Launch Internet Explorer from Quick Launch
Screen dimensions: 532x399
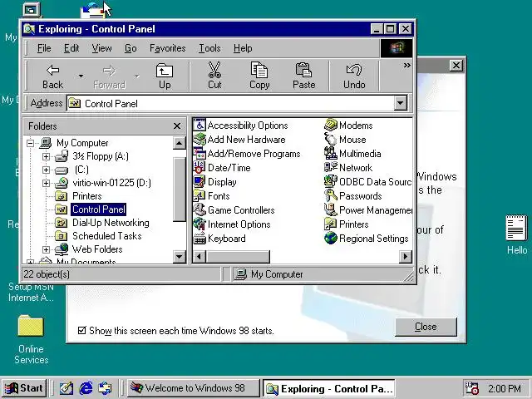click(86, 388)
